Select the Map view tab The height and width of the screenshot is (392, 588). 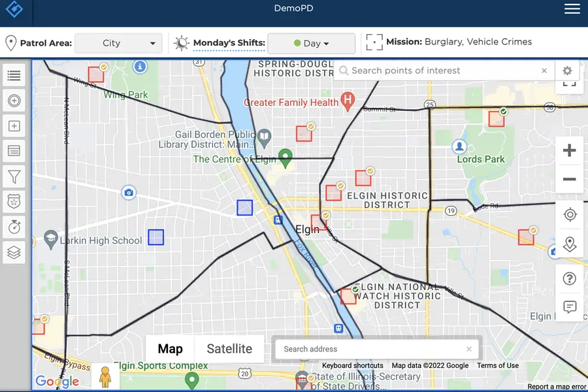(170, 349)
